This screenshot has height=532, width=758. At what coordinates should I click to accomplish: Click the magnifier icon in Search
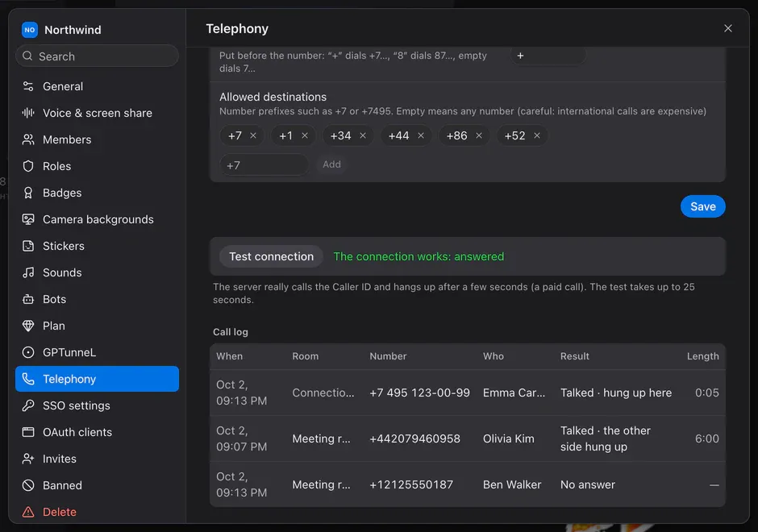click(x=27, y=56)
